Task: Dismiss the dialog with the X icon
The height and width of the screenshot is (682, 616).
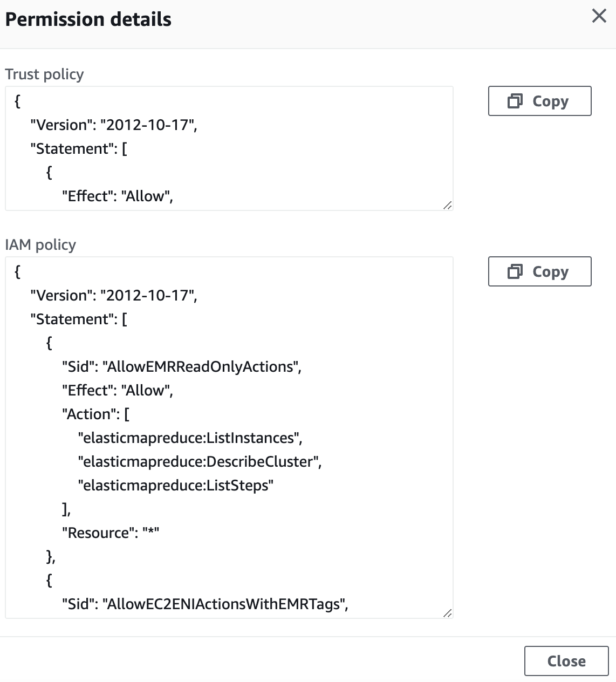Action: coord(599,16)
